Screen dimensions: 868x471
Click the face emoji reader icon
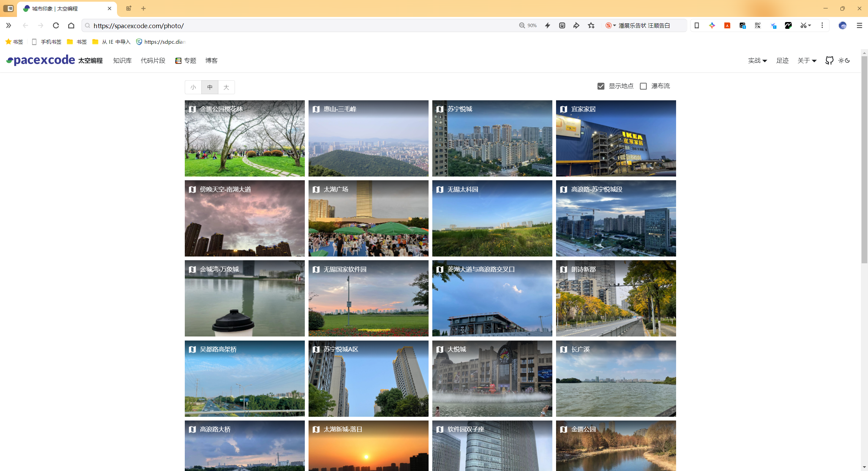click(x=562, y=25)
